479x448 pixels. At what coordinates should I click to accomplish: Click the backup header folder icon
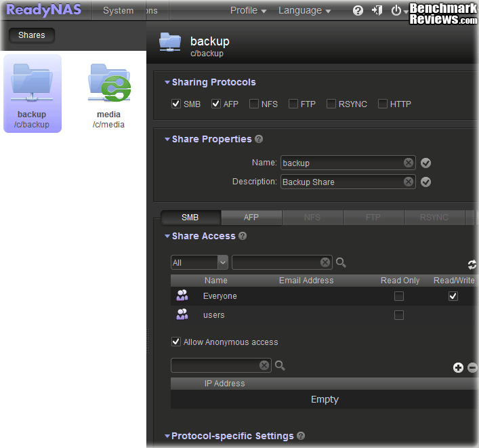[170, 42]
